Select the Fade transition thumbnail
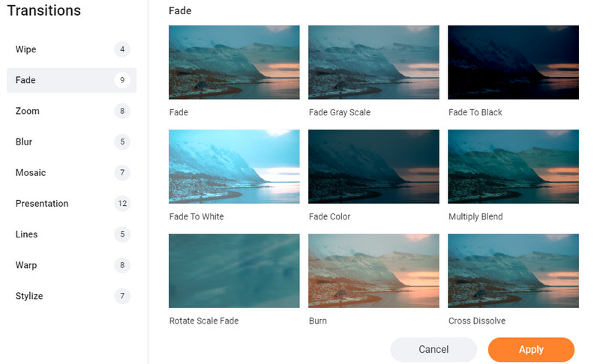600x364 pixels. (x=234, y=62)
